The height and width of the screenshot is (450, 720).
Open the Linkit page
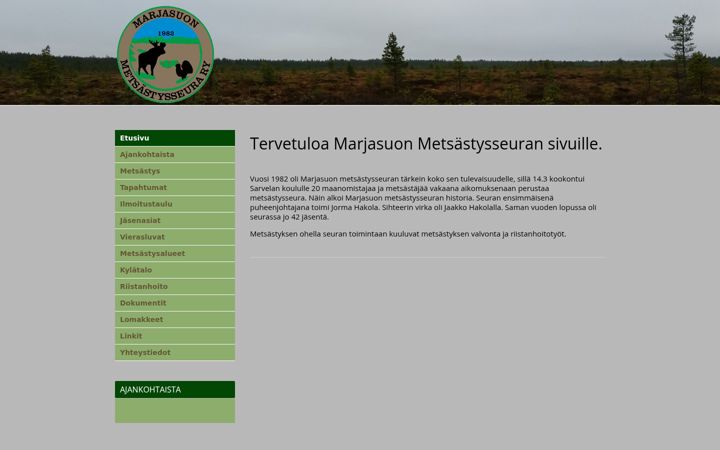tap(175, 336)
